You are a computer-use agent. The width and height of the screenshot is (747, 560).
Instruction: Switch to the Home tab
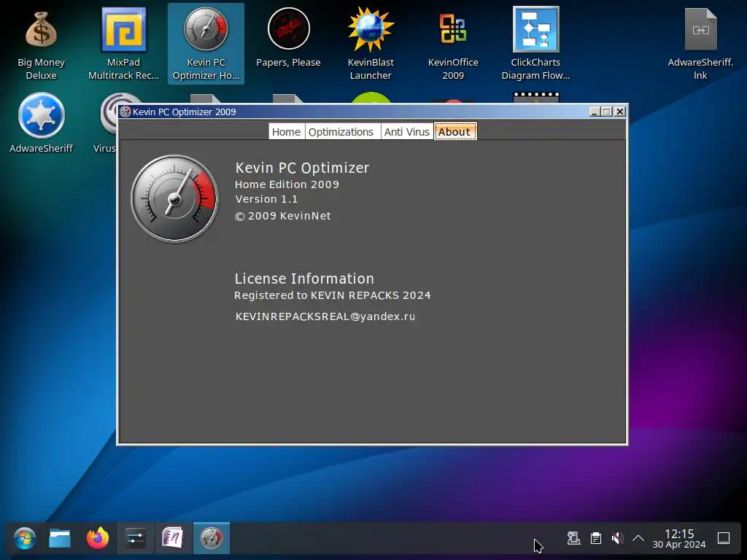point(286,132)
